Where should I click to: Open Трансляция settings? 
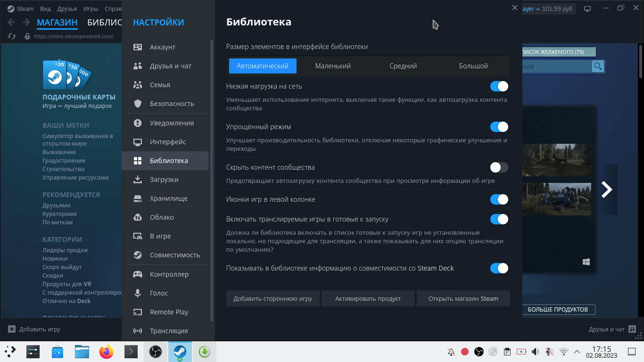tap(165, 331)
